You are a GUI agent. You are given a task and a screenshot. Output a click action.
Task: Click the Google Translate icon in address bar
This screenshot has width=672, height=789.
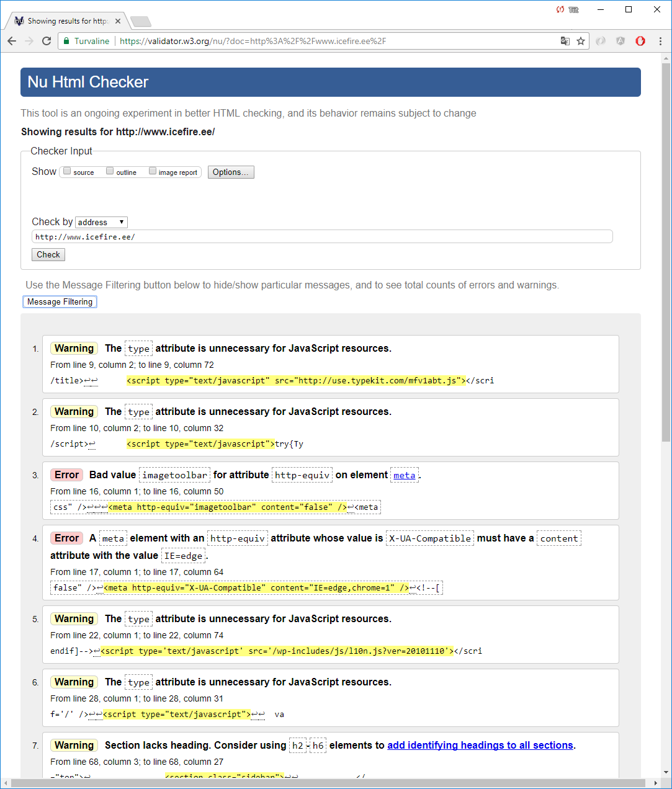565,41
